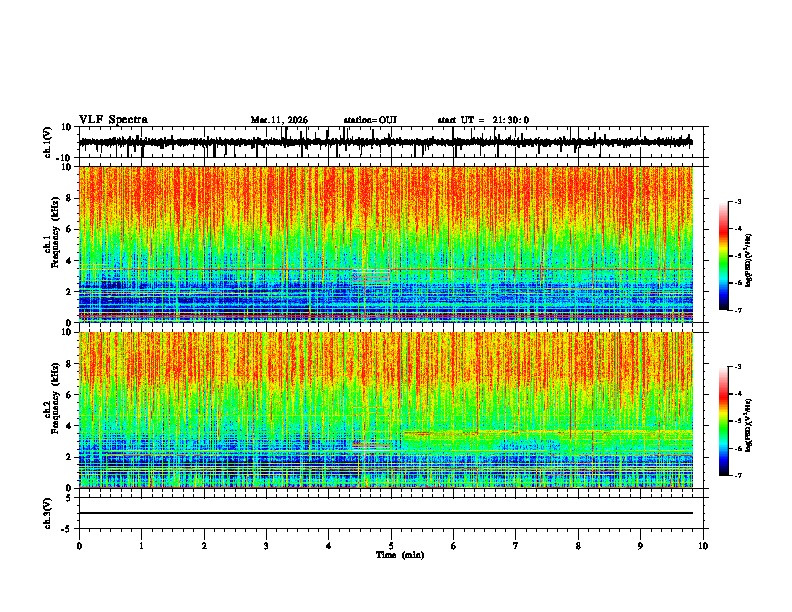This screenshot has width=792, height=612.
Task: Select the log(PSD) label beside ch.2 colorbar
Action: point(749,425)
